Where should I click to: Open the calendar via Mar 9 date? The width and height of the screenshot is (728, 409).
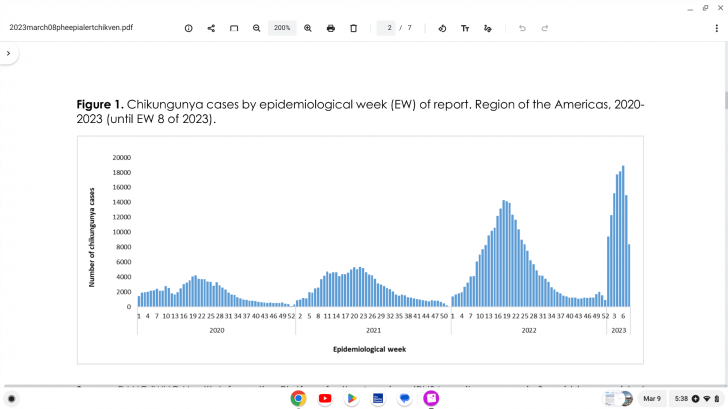pos(652,398)
